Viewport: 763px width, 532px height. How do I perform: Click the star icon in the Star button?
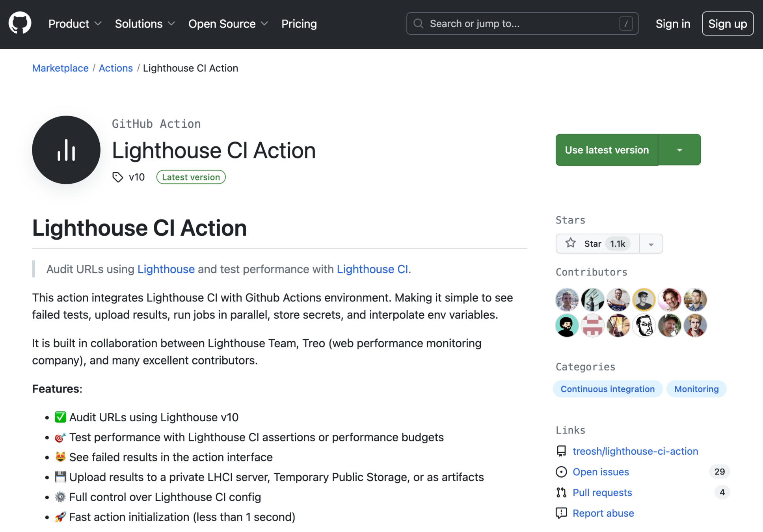coord(570,243)
